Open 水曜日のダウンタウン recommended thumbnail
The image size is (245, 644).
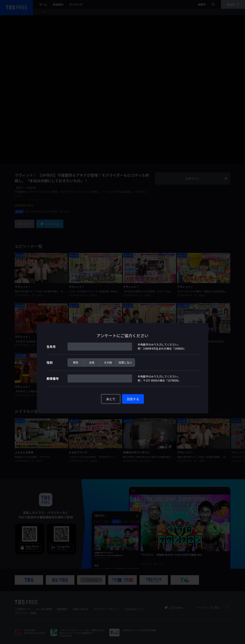click(149, 434)
